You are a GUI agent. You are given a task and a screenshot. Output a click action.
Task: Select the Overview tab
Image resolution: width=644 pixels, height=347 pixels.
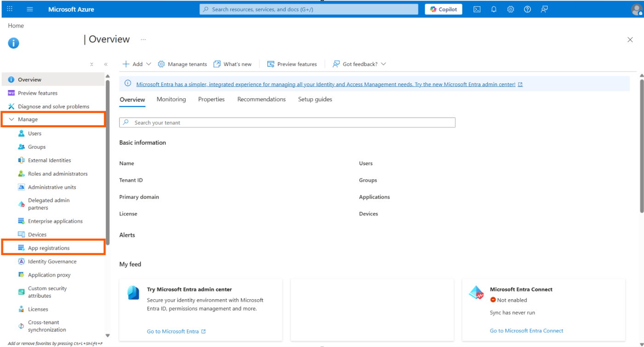pyautogui.click(x=132, y=100)
